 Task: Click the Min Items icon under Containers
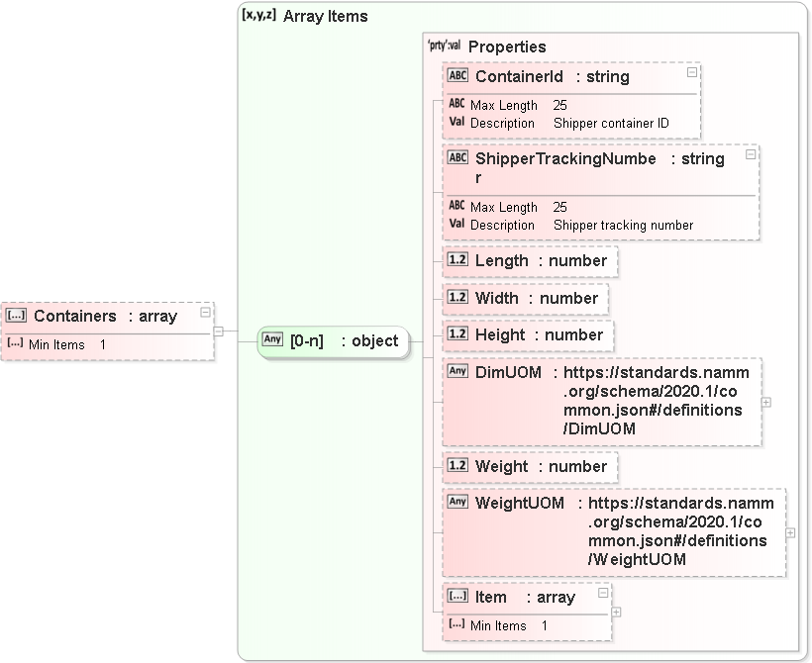coord(15,342)
